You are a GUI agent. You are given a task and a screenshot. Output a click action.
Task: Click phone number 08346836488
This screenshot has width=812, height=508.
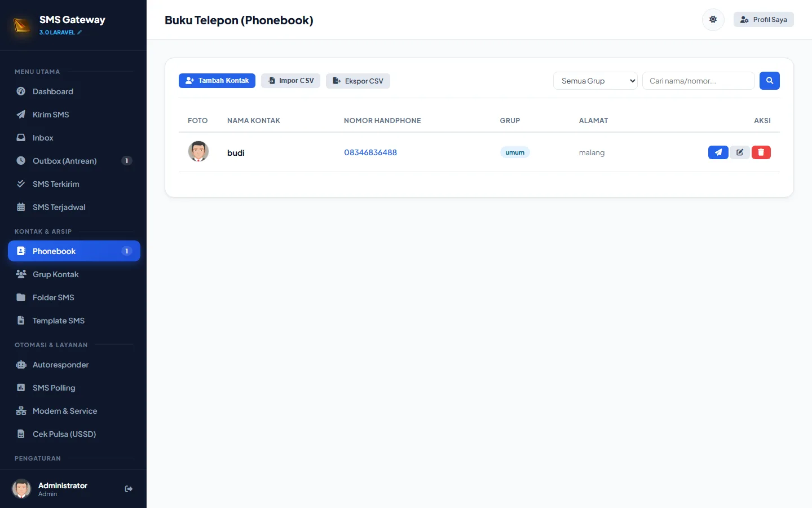point(370,152)
